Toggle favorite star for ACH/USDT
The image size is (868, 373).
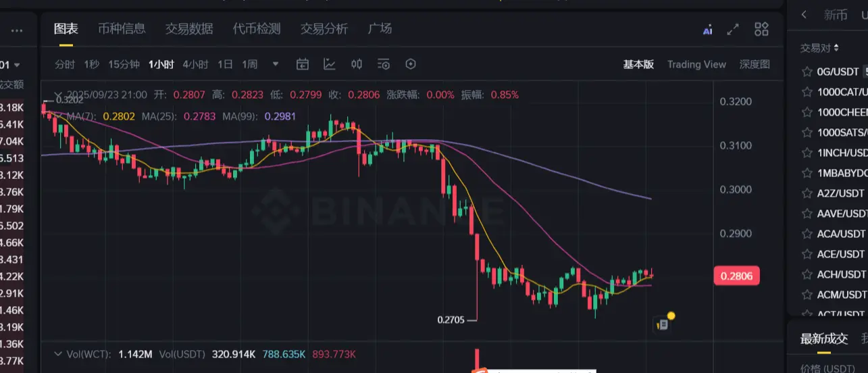click(x=806, y=274)
